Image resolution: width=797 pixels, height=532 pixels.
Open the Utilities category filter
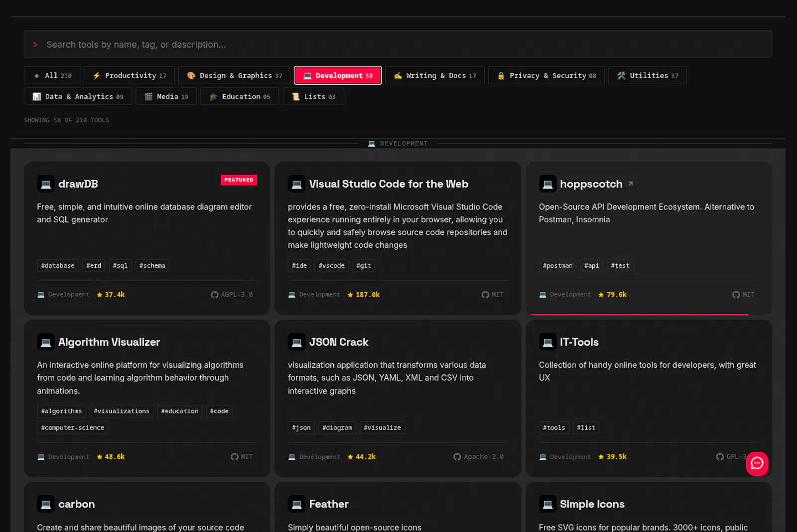(x=648, y=76)
